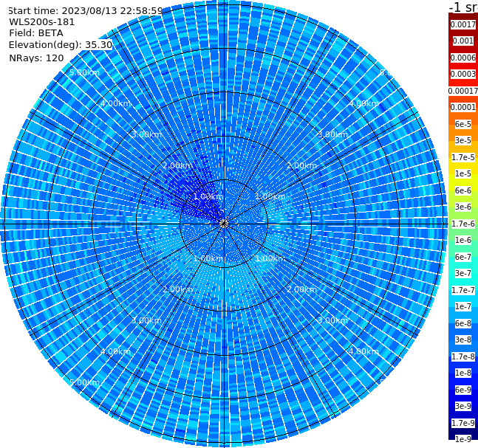Image resolution: width=478 pixels, height=448 pixels.
Task: Select the 1.7e-7 colorbar tick label
Action: pyautogui.click(x=462, y=290)
